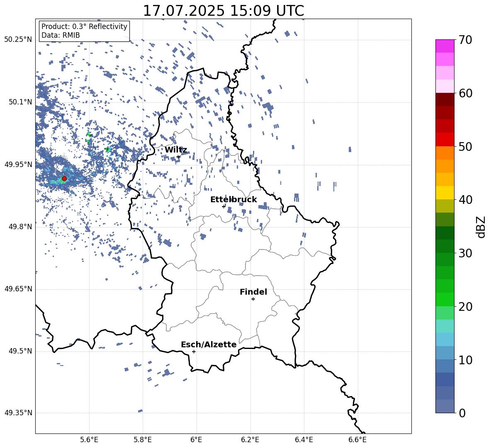Viewport: 491px width, 448px height.
Task: Click the Wiltz station cross marker
Action: tap(178, 157)
